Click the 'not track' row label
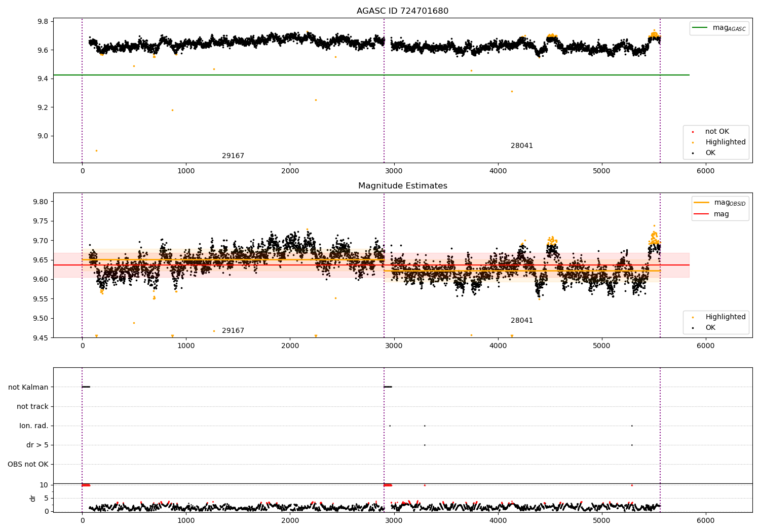This screenshot has height=532, width=760. (32, 407)
